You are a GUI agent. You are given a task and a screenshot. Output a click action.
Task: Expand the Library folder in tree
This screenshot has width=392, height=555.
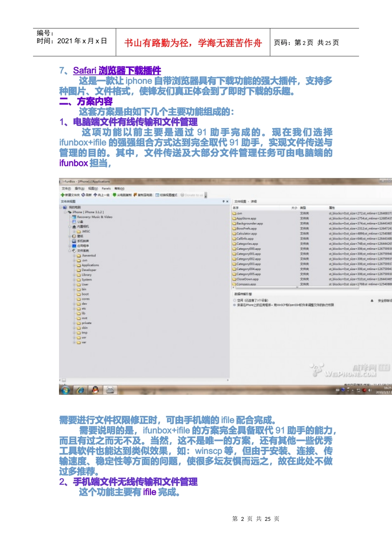pyautogui.click(x=75, y=275)
